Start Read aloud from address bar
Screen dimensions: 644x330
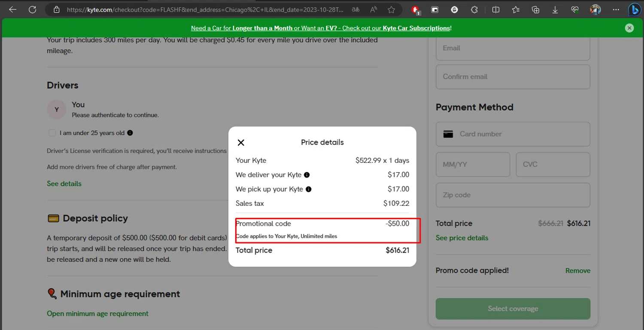[374, 9]
